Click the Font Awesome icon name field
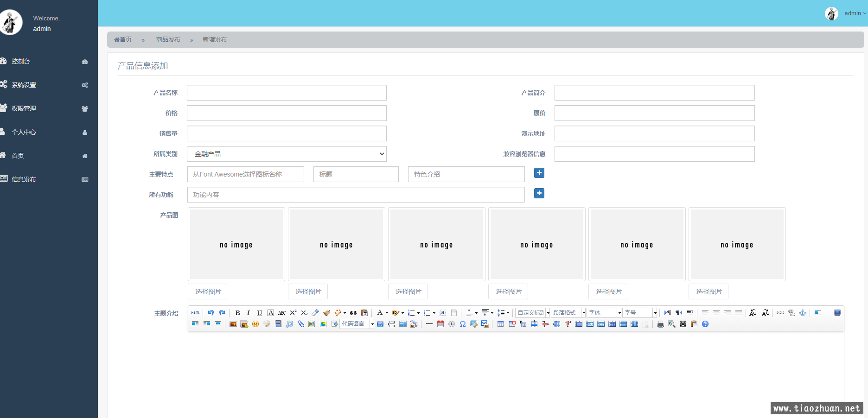 (x=245, y=174)
